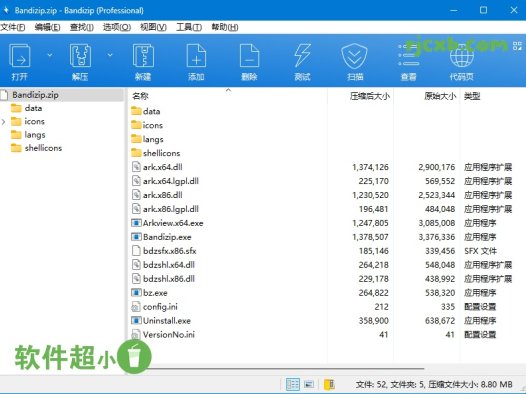526x394 pixels.
Task: Open the 视图(V) menu
Action: [x=153, y=27]
